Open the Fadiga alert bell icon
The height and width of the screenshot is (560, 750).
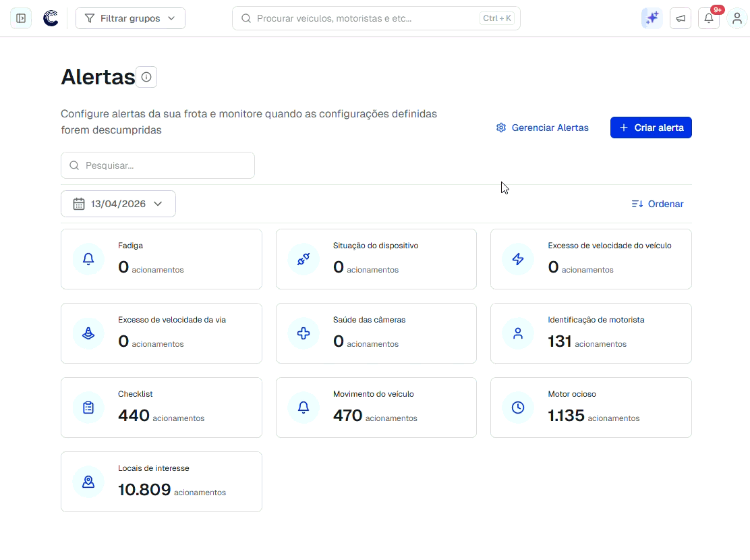click(x=88, y=258)
